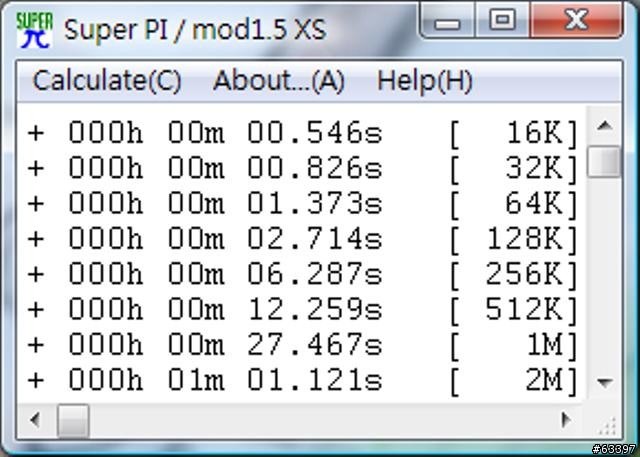Viewport: 640px width, 457px height.
Task: Click the Super PI app icon in title bar
Action: [34, 29]
